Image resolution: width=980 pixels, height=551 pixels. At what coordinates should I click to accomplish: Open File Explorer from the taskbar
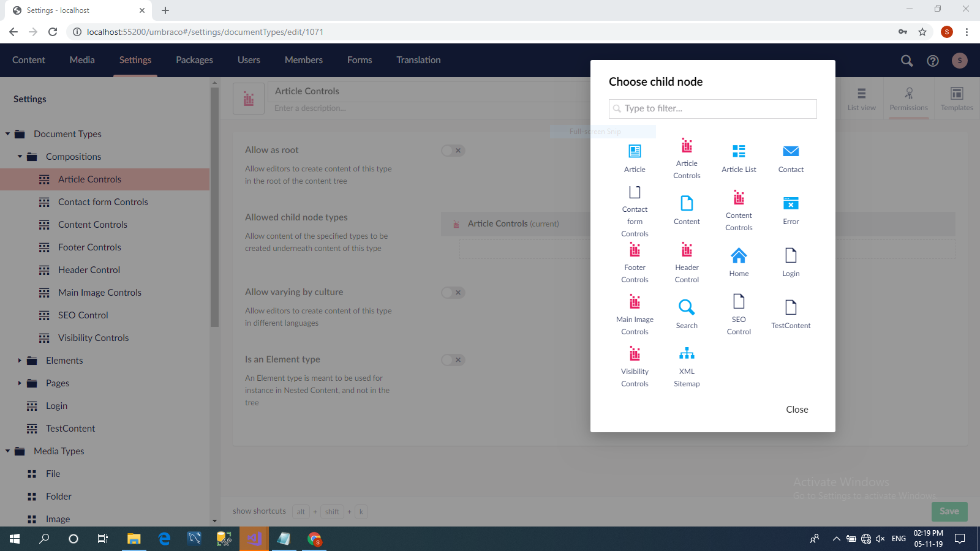134,539
